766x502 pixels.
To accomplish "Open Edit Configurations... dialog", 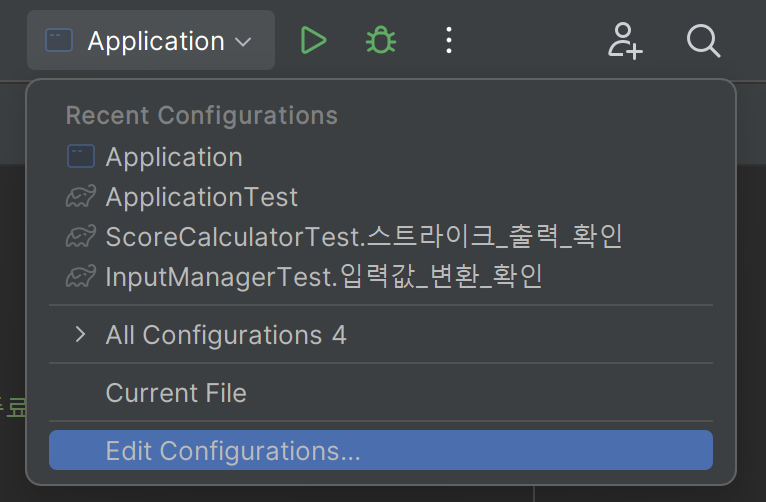I will (x=381, y=450).
